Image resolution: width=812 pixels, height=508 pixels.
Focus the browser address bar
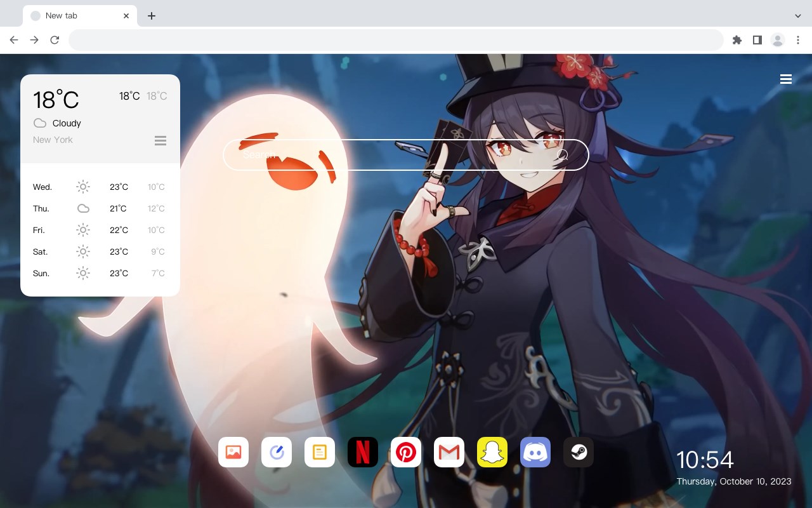click(396, 40)
